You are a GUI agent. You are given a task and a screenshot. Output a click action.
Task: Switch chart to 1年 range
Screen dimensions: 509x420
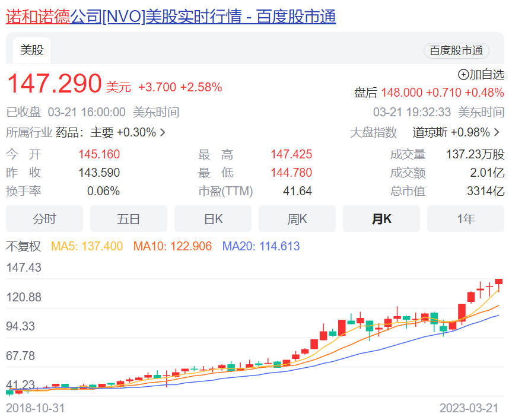pos(466,219)
